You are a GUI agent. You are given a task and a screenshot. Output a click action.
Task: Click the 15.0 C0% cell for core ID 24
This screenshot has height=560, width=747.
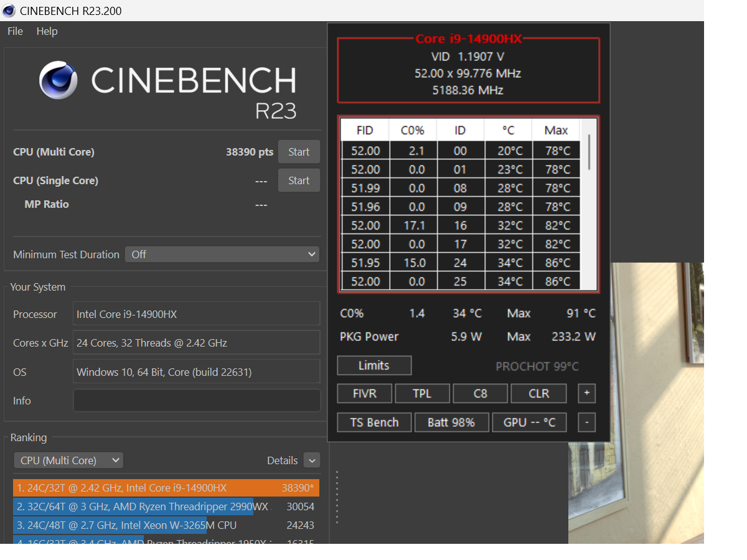[x=414, y=263]
